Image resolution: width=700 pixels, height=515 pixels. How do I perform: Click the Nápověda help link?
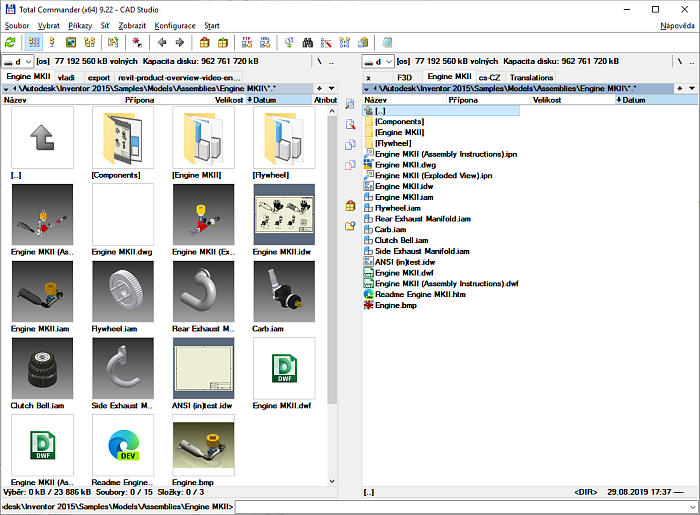(x=678, y=24)
